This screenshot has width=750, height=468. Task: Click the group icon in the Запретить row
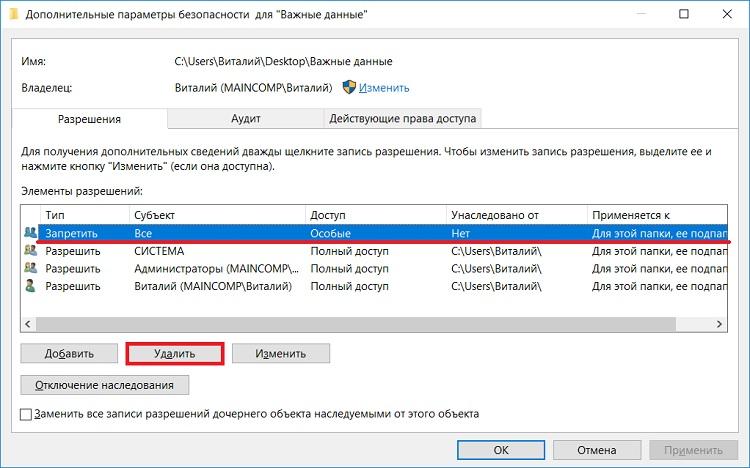30,233
